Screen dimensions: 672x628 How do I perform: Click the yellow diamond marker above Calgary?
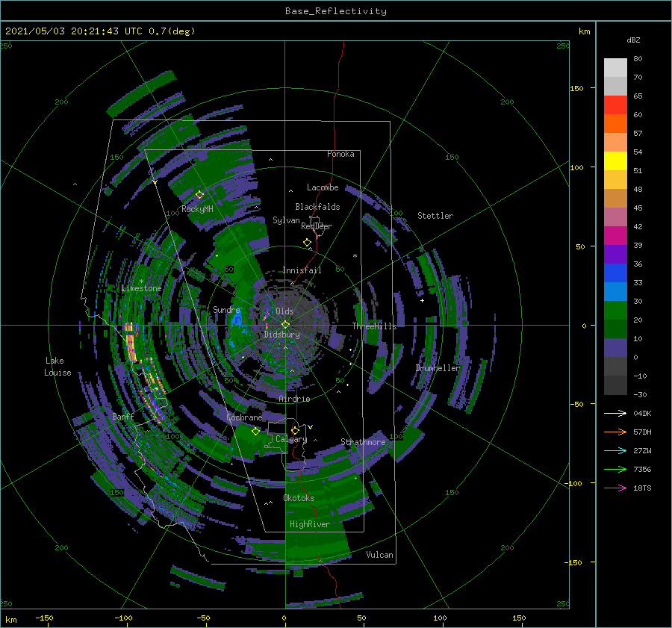coord(295,430)
